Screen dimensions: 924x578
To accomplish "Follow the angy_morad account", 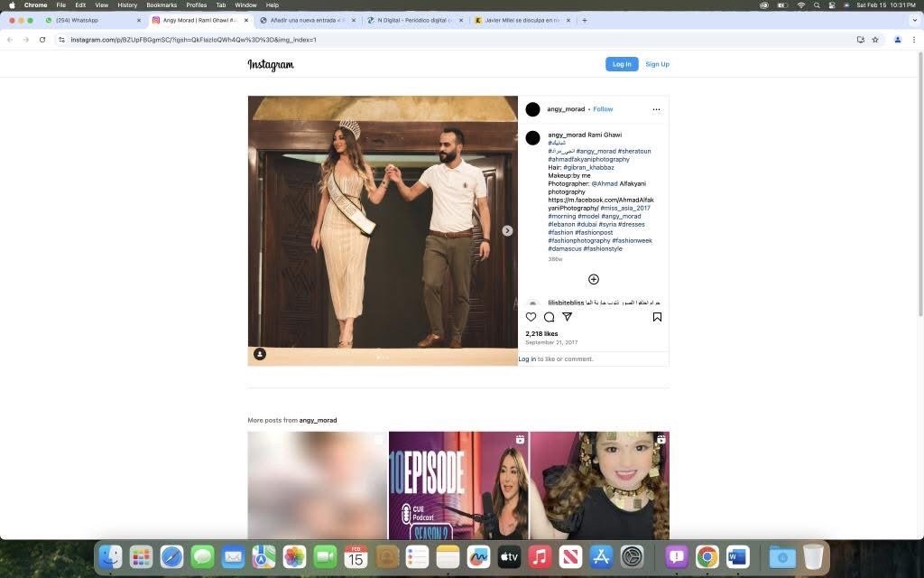I will 603,109.
